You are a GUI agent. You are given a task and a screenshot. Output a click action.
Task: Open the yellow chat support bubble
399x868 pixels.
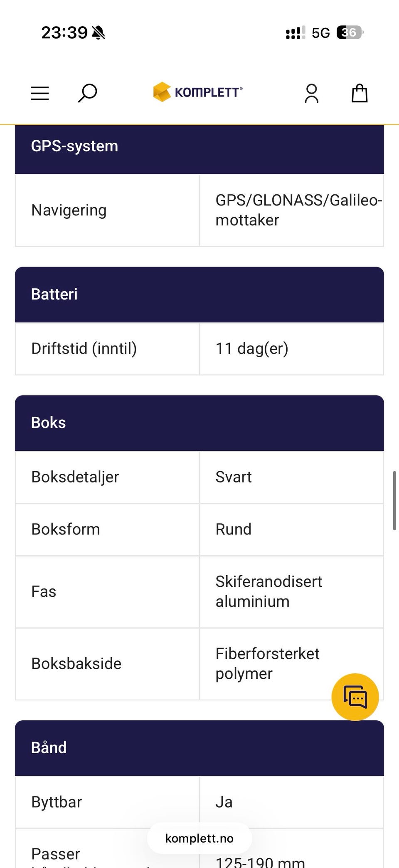tap(355, 697)
